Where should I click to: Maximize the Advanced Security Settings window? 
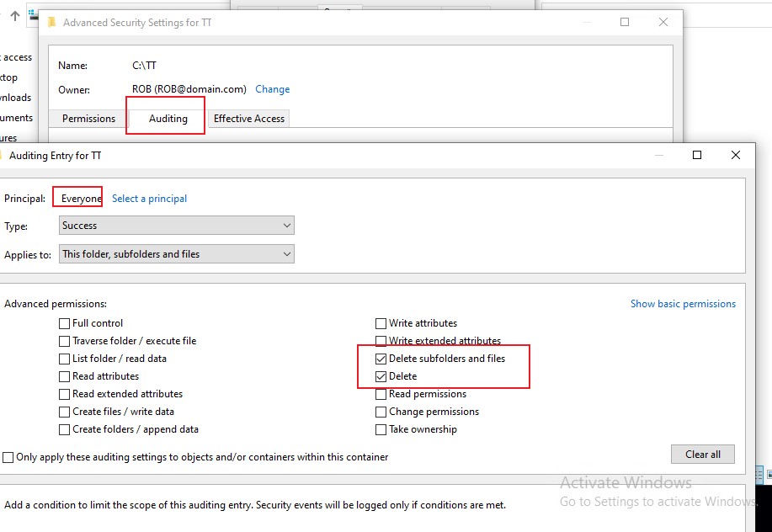pyautogui.click(x=625, y=22)
